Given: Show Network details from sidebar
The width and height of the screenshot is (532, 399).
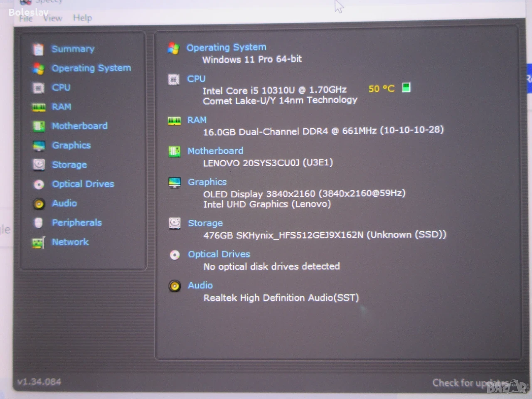Looking at the screenshot, I should 70,242.
